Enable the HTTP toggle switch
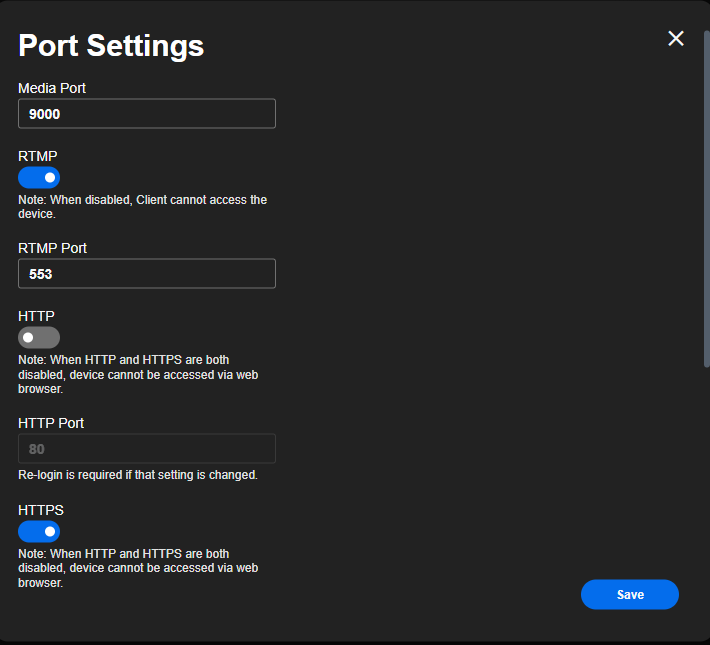Screen dimensions: 710x645 39,337
